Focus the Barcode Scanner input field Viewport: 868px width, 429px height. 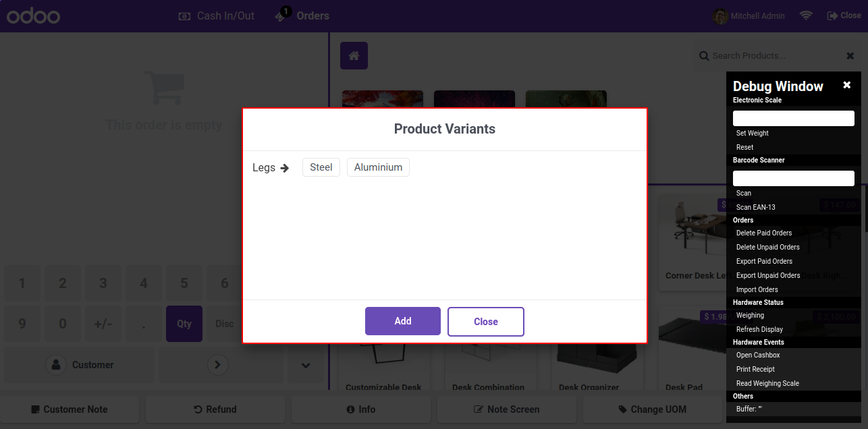(x=794, y=178)
